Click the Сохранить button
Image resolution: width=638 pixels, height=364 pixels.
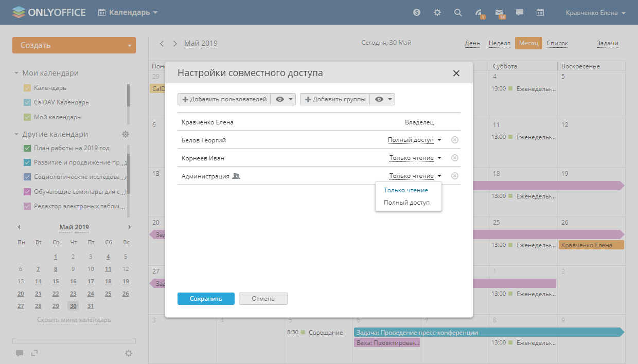click(206, 299)
